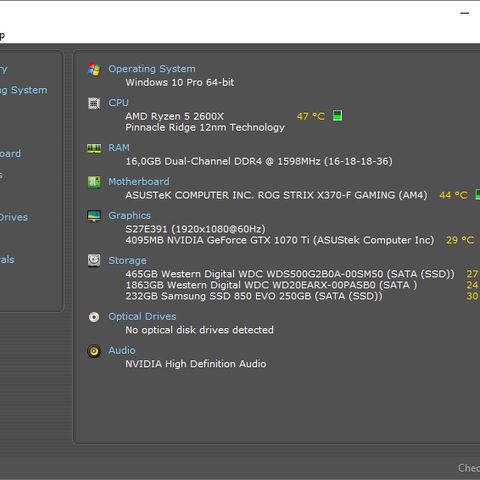
Task: Click the Windows flag icon beside Operating System
Action: pyautogui.click(x=94, y=69)
